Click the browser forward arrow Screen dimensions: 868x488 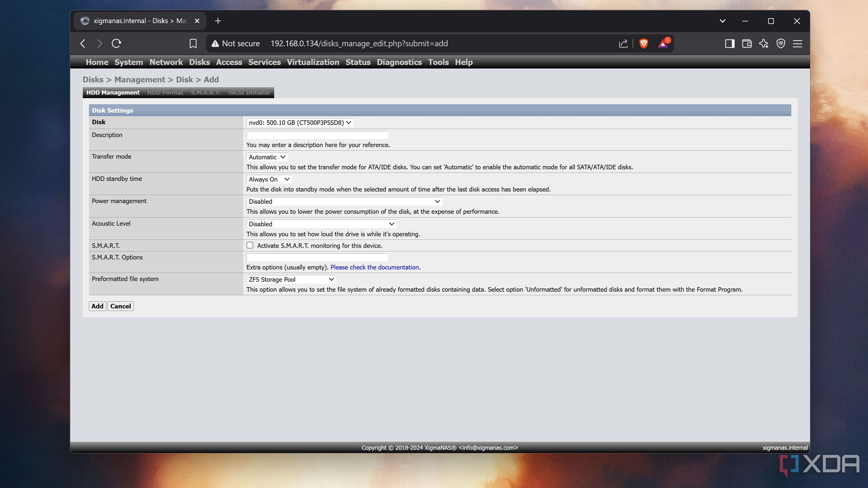(x=99, y=43)
